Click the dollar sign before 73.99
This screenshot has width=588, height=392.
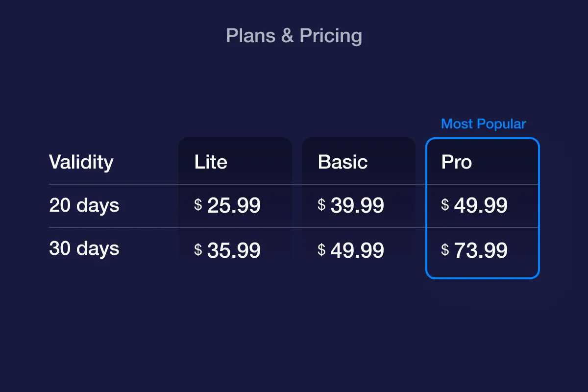tap(445, 250)
